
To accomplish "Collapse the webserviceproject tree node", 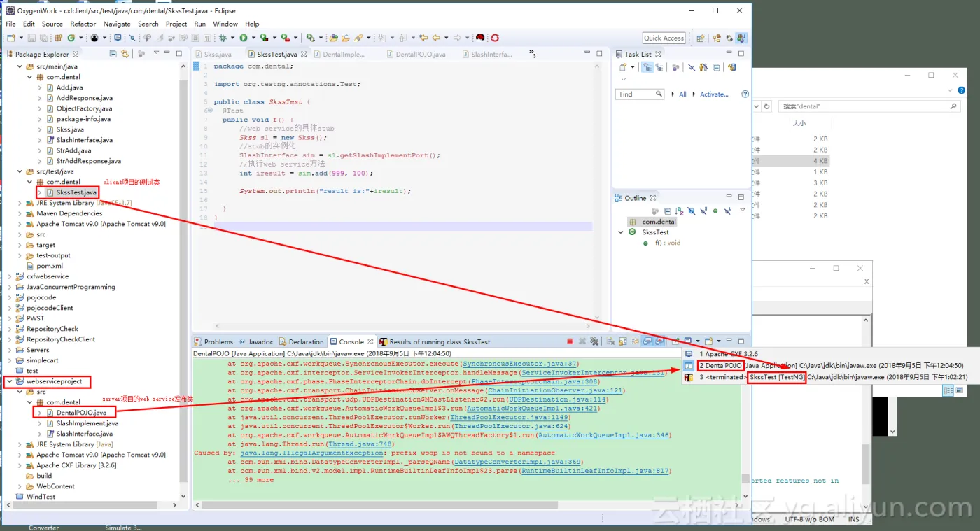I will click(10, 381).
